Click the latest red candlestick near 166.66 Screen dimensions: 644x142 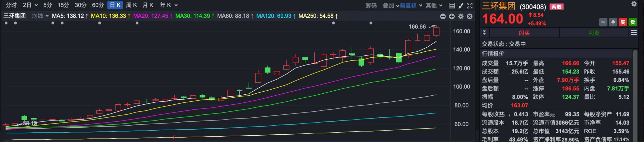[x=436, y=31]
